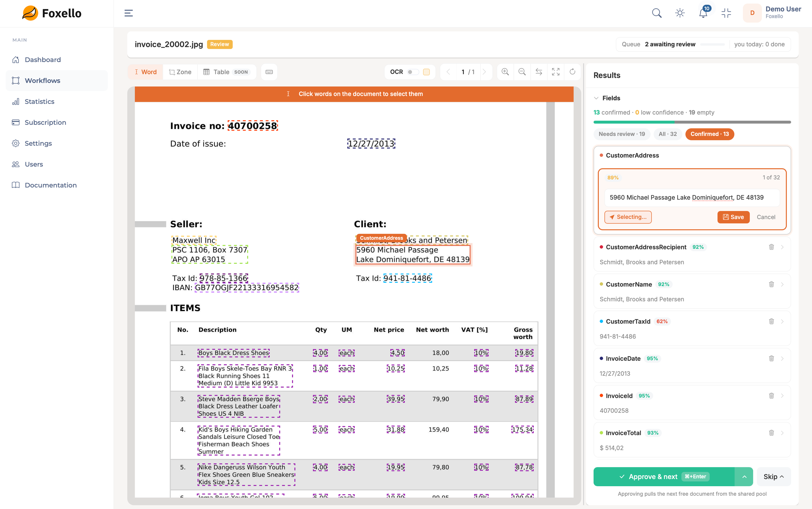Select the Confirmed 13 filter
This screenshot has width=812, height=509.
coord(709,134)
